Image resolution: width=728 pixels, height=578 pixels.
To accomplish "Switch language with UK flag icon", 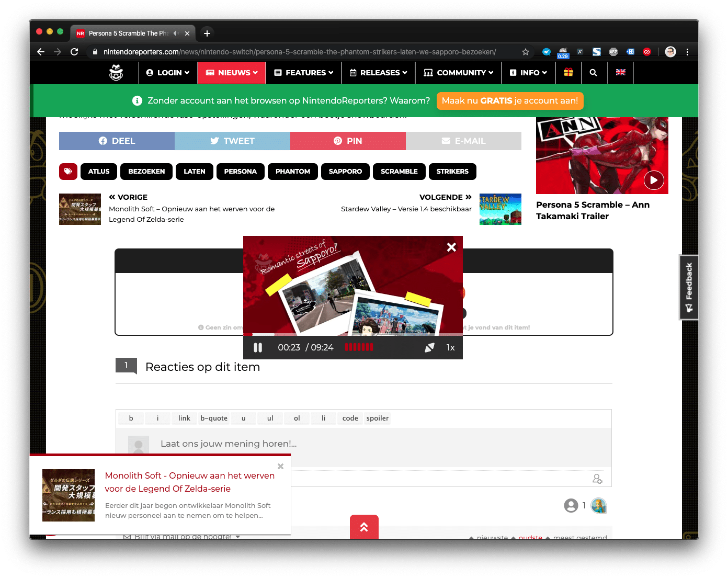I will (x=621, y=73).
